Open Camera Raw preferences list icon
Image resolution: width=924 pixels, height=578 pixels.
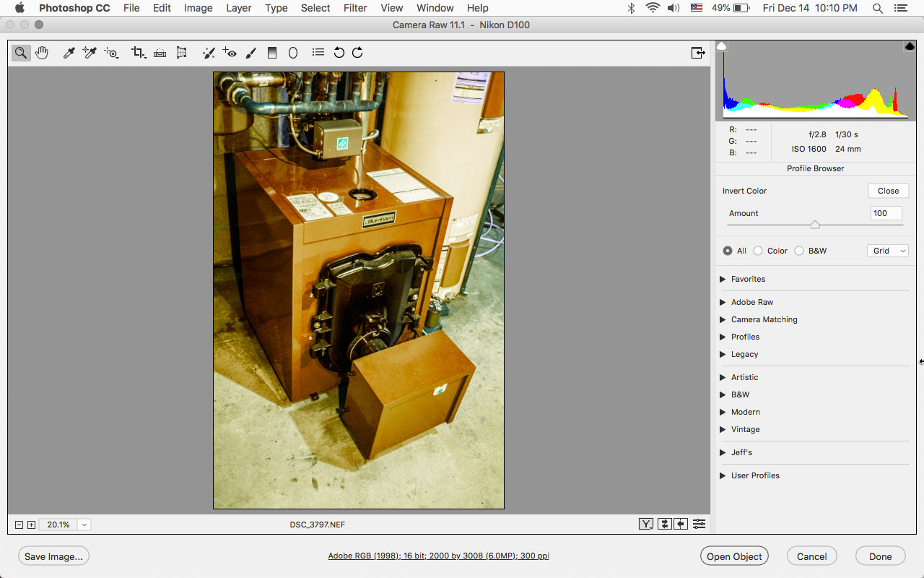click(x=318, y=53)
